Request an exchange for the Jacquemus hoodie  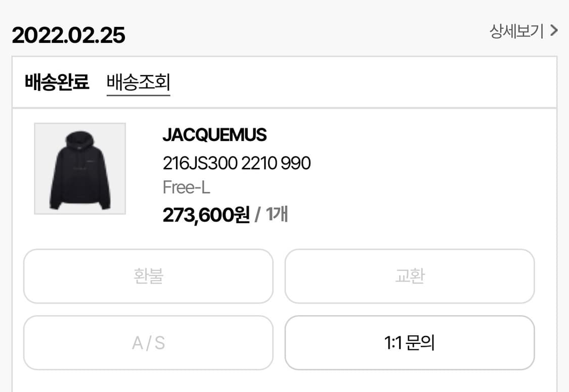coord(409,276)
